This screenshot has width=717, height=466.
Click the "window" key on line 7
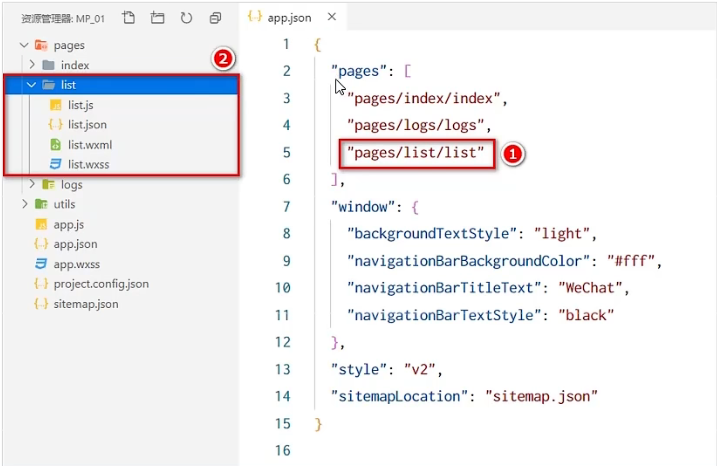(363, 207)
